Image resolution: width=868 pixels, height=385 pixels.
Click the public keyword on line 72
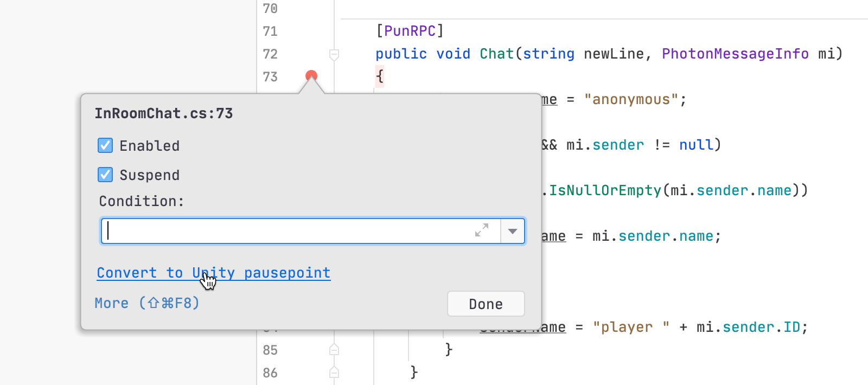[401, 54]
